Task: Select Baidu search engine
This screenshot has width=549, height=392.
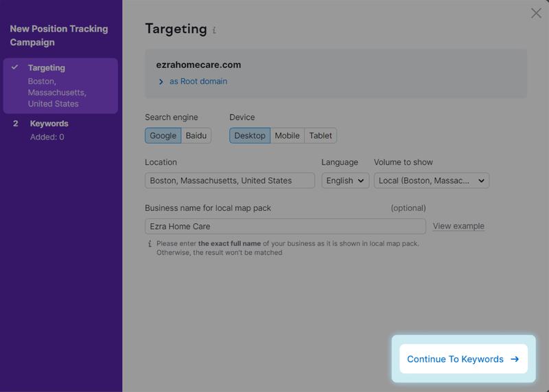Action: coord(196,135)
